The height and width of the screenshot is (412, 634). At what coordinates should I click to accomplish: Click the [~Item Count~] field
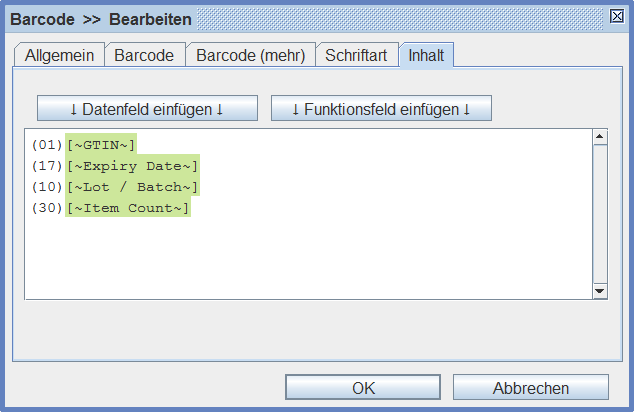(x=128, y=207)
